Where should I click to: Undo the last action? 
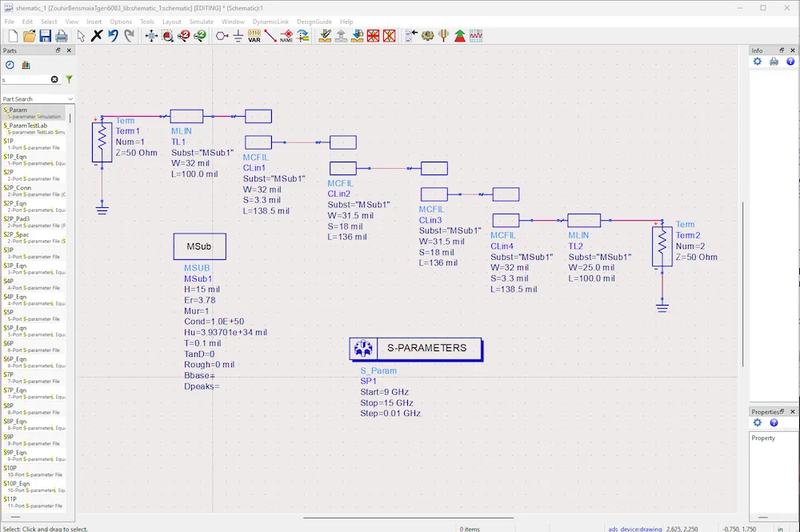pyautogui.click(x=113, y=36)
